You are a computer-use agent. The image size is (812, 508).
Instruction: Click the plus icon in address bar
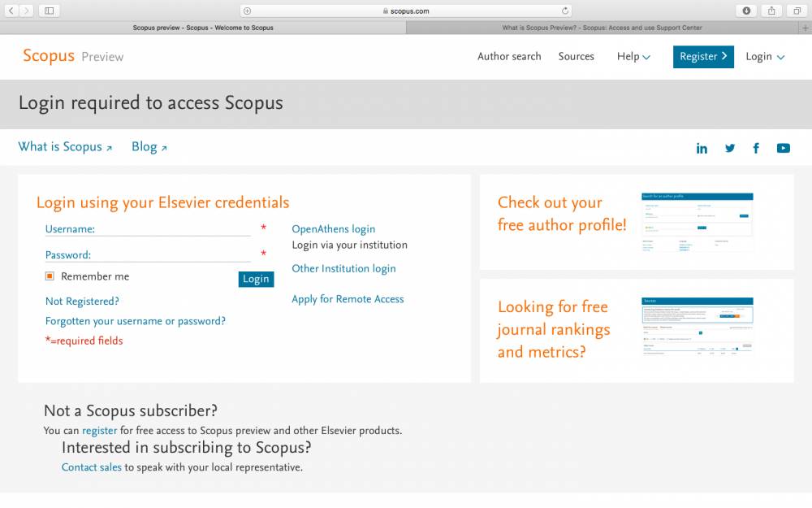point(247,11)
